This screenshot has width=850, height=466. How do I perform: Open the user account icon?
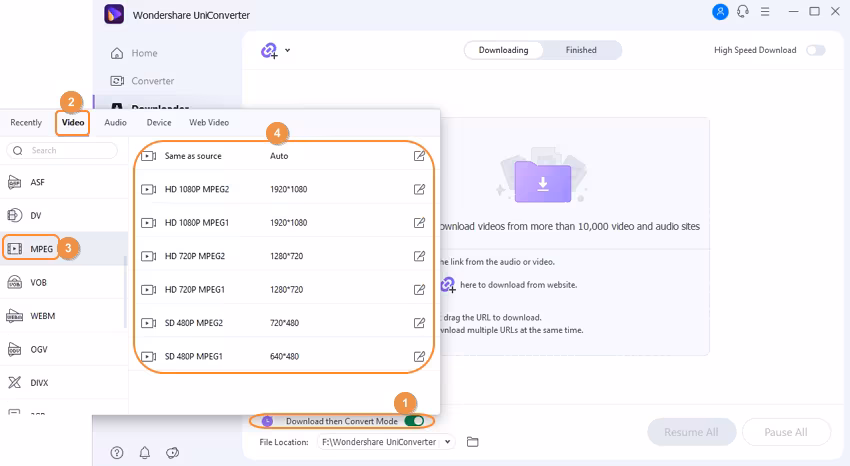click(720, 11)
